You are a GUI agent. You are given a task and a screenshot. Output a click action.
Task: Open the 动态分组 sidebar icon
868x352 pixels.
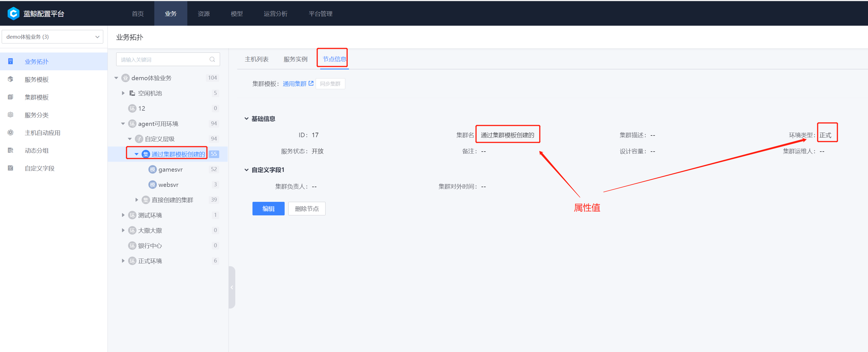[10, 150]
